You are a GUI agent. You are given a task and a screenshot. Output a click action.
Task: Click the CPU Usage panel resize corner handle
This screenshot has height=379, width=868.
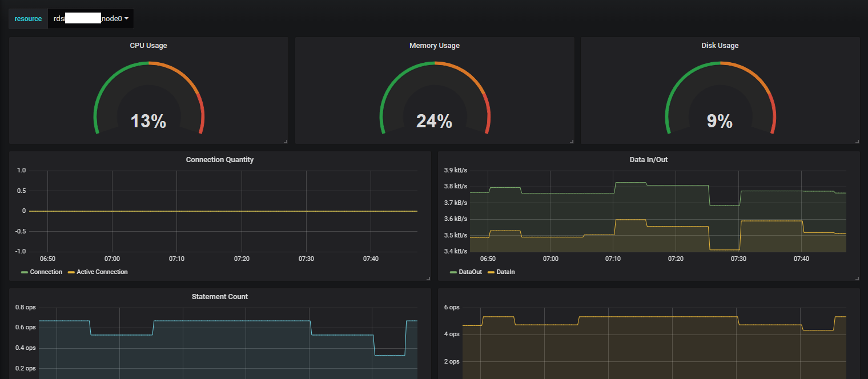[286, 141]
